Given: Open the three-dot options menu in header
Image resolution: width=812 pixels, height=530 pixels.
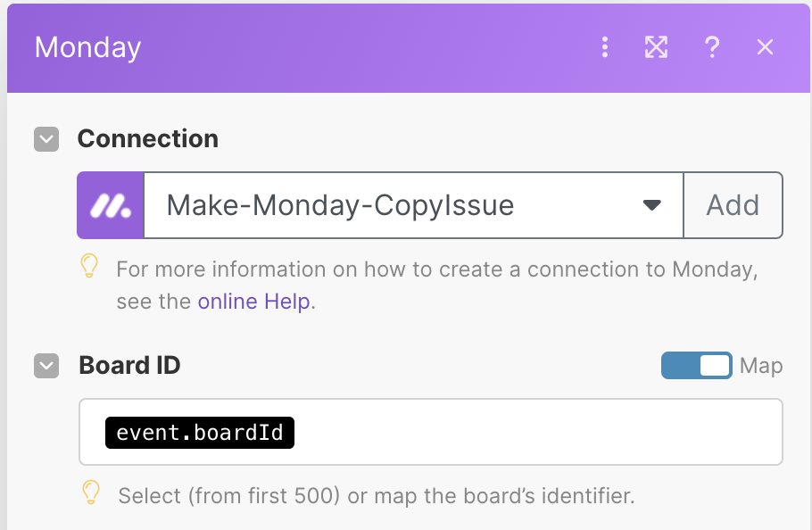Looking at the screenshot, I should pos(604,47).
